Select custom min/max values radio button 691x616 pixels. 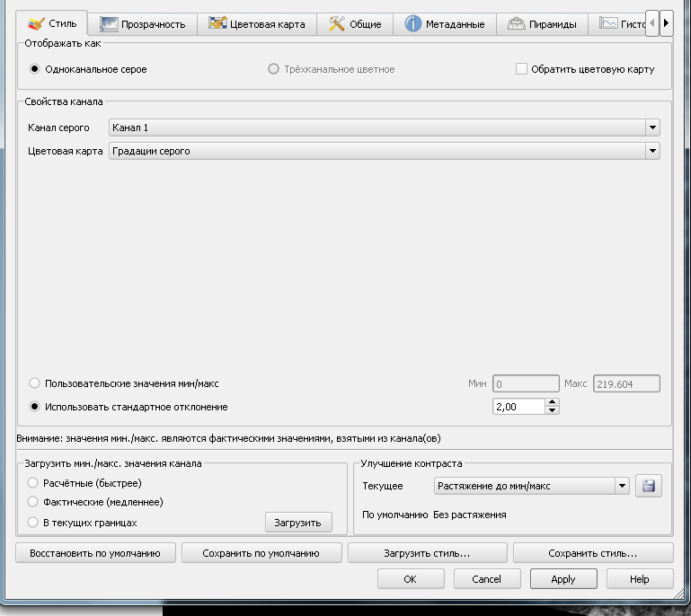[x=35, y=383]
